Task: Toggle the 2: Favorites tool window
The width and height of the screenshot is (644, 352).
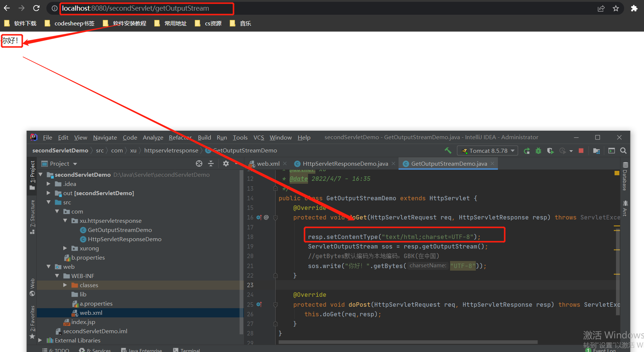Action: coord(32,323)
